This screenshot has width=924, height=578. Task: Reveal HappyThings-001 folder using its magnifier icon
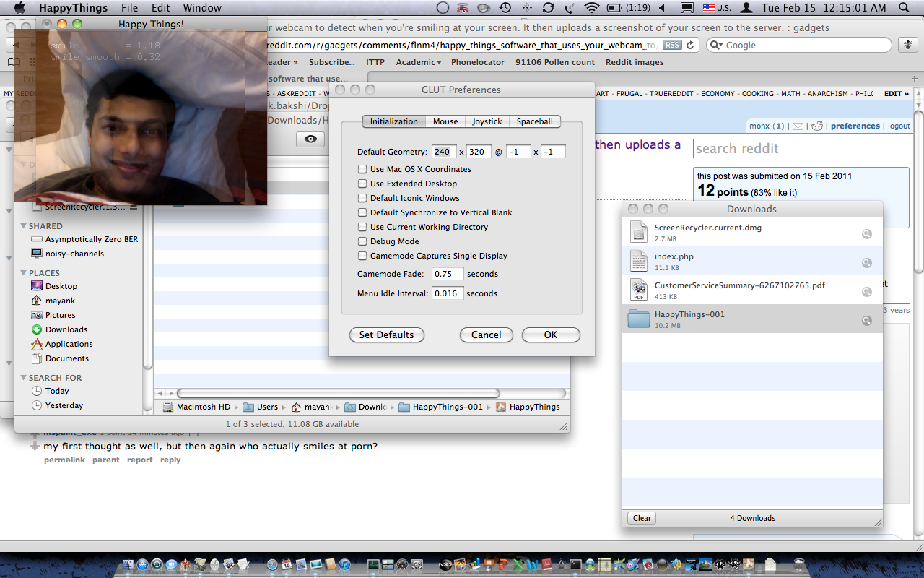tap(866, 320)
